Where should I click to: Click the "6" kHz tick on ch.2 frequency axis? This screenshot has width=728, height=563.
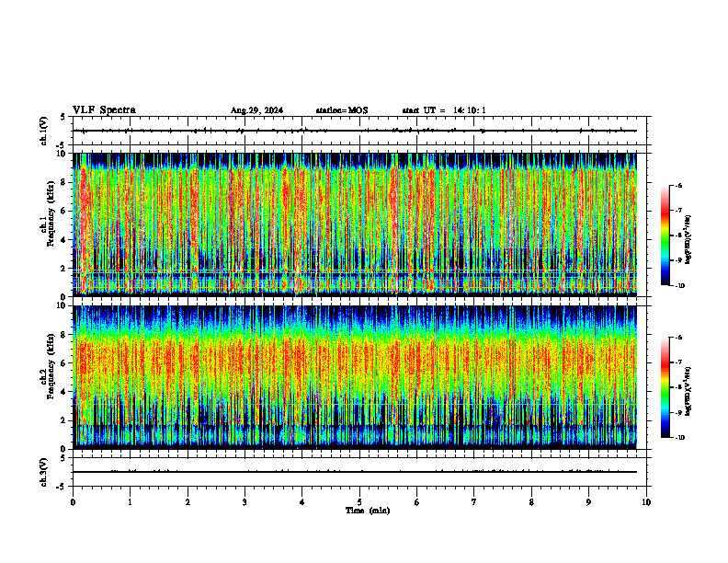tap(63, 363)
